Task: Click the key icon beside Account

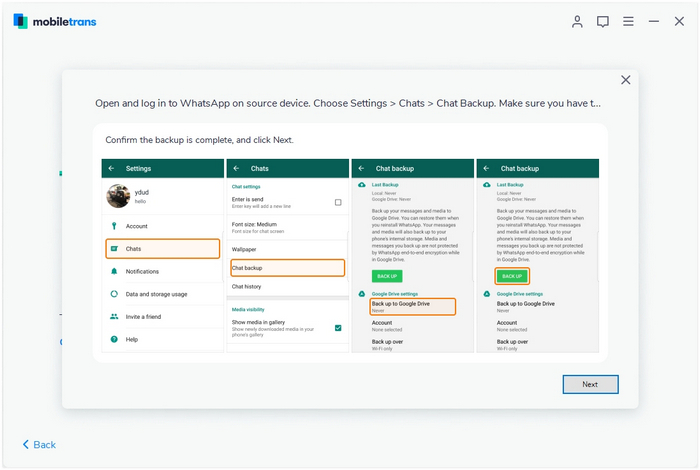Action: click(114, 226)
